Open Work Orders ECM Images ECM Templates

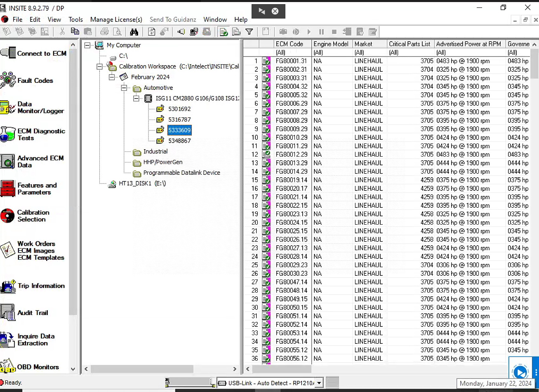(33, 251)
